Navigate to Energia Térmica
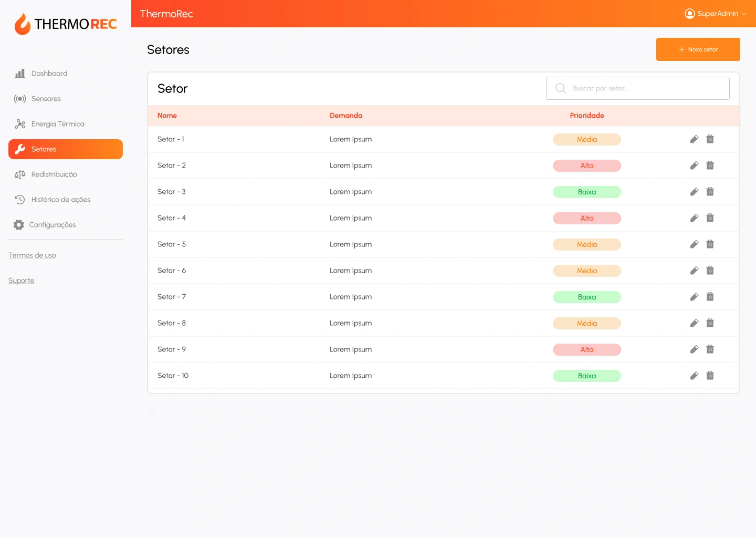756x538 pixels. coord(57,124)
